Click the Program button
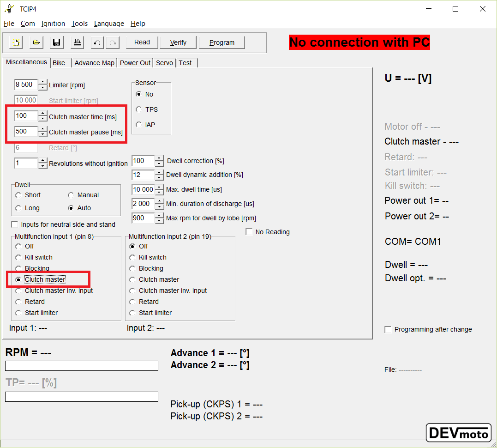 222,42
